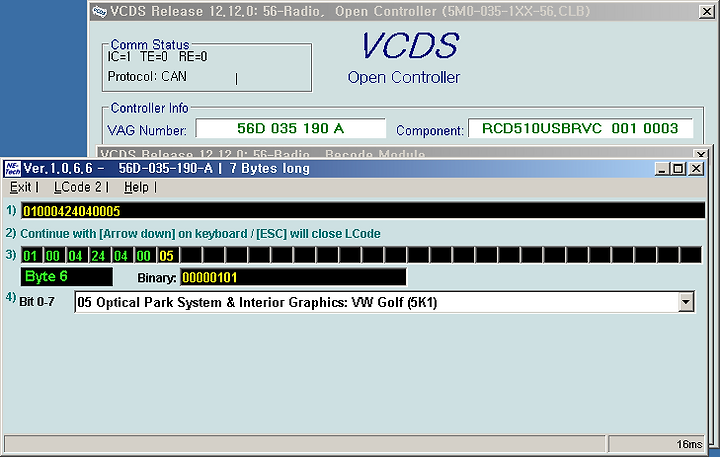
Task: Click the 'IC=1 TE=0 RE=0' status text
Action: tap(158, 56)
